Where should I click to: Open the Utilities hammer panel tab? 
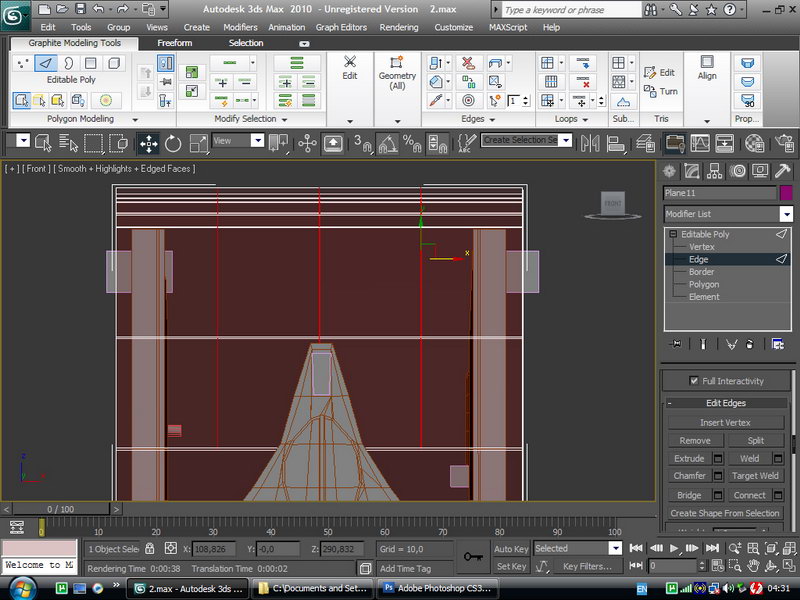[784, 171]
